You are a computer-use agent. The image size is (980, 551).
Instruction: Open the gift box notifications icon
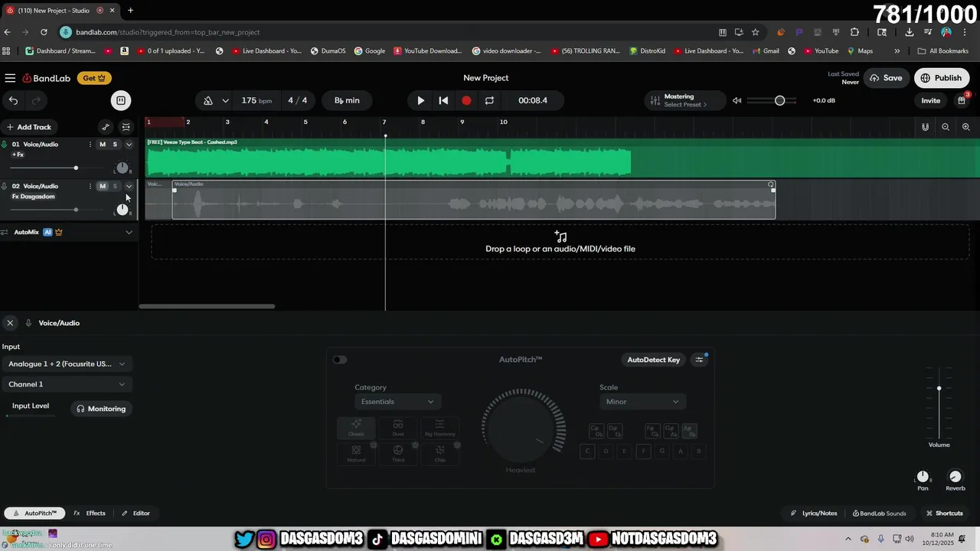pos(962,100)
